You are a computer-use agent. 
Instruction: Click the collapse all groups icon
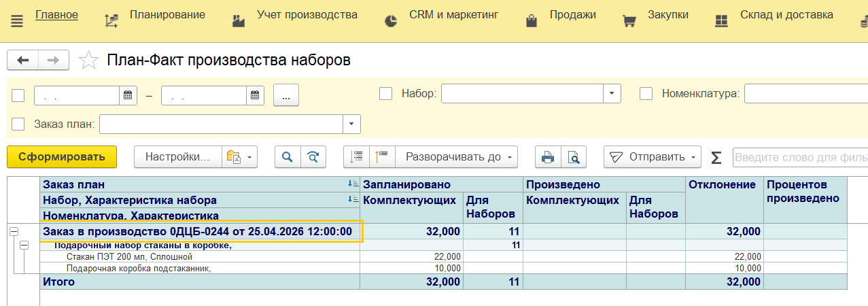pyautogui.click(x=382, y=157)
